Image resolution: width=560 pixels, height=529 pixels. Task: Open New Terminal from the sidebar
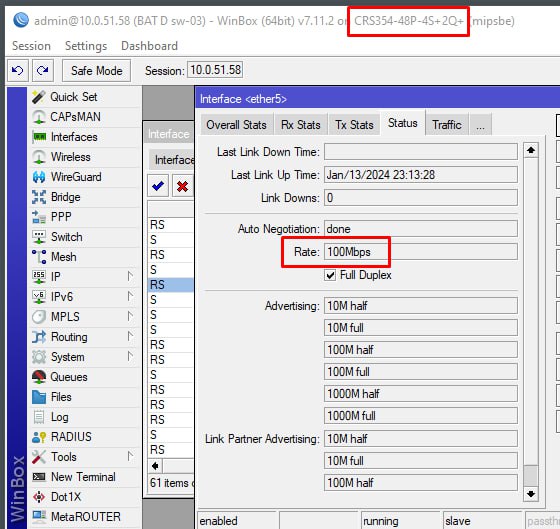click(83, 477)
